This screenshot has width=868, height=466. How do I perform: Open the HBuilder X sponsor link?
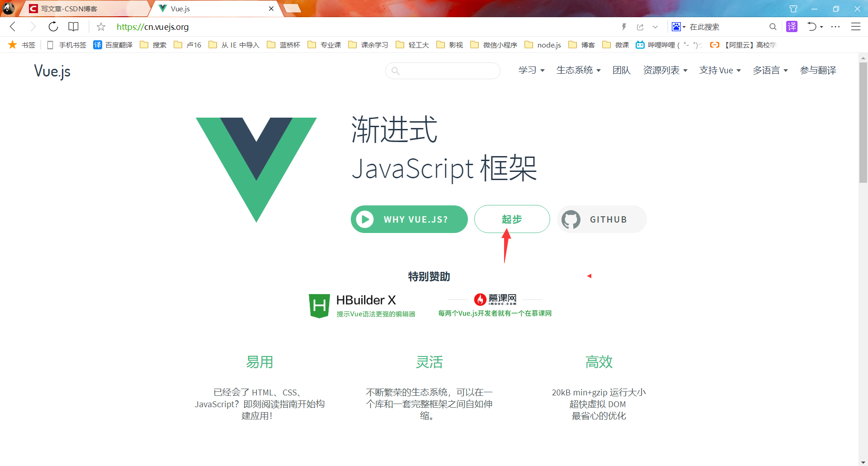pyautogui.click(x=362, y=306)
